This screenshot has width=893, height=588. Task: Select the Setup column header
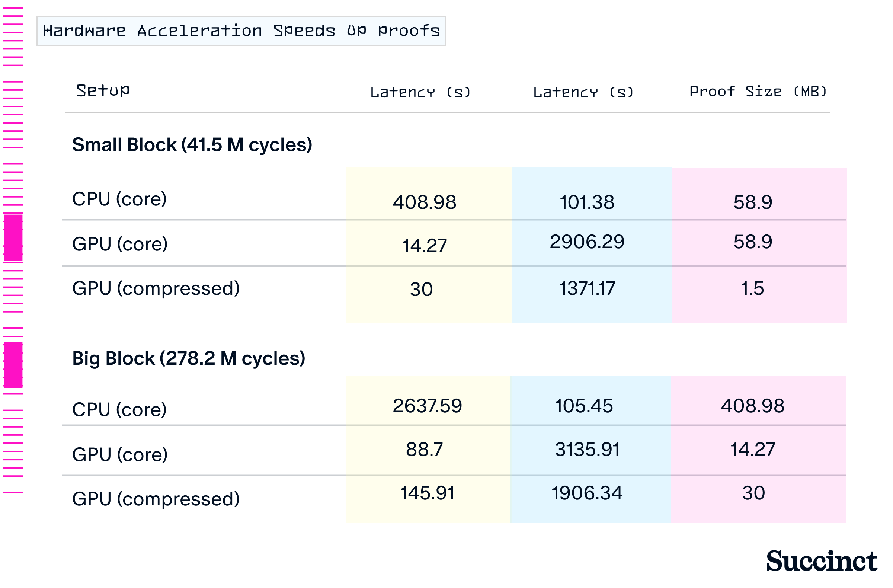coord(103,91)
